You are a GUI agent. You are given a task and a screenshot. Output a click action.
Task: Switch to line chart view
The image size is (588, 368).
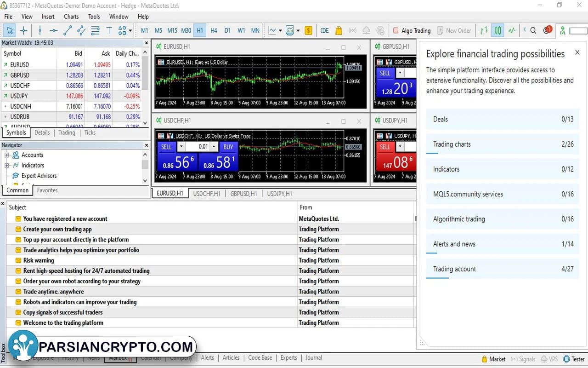click(x=512, y=31)
